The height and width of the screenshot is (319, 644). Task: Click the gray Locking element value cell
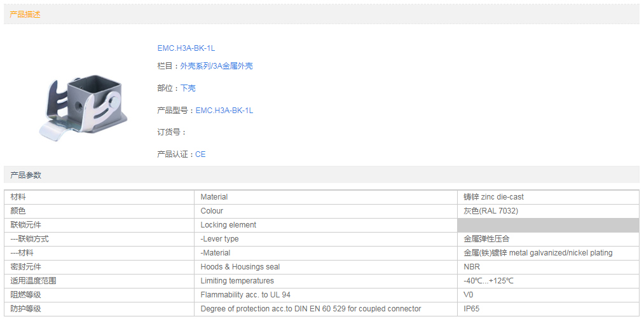(x=548, y=225)
